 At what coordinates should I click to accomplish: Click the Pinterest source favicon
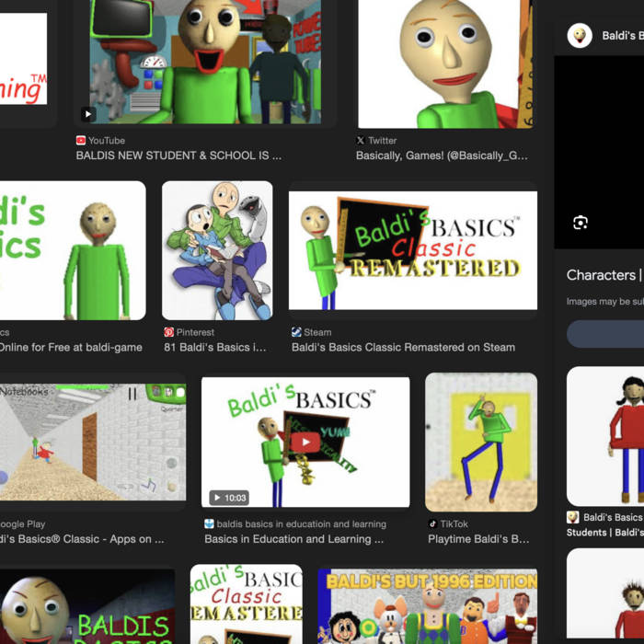point(169,332)
